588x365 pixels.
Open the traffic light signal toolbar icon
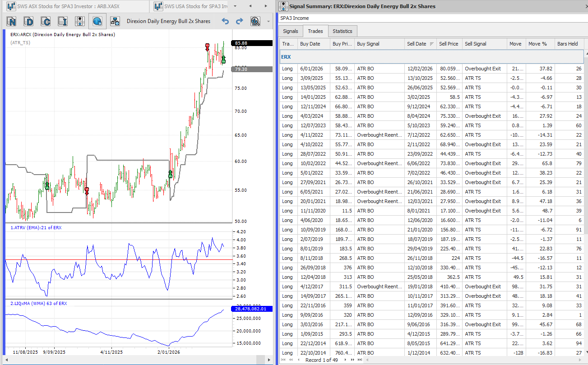[x=80, y=21]
